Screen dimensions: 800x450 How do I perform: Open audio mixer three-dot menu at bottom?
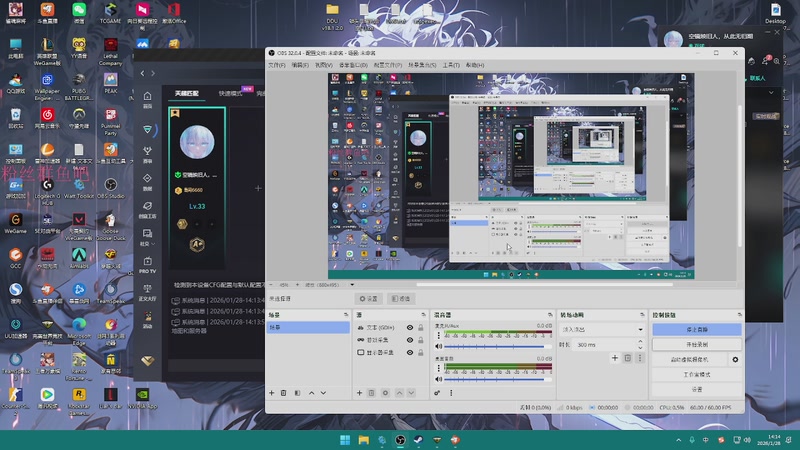(x=451, y=393)
